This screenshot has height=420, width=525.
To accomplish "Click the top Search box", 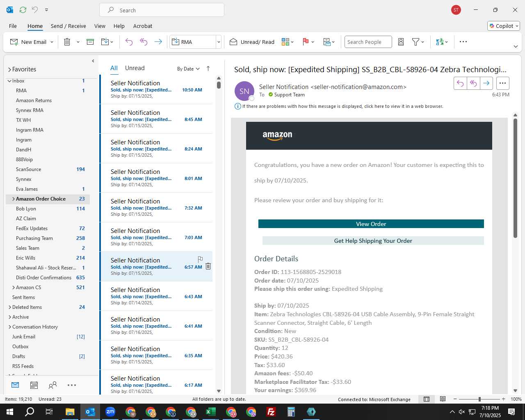I will tap(162, 10).
